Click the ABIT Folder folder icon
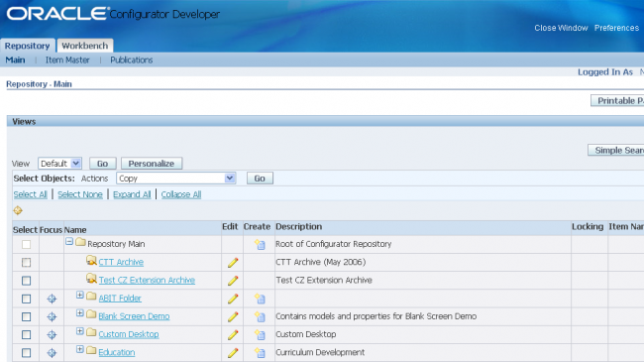The image size is (644, 362). click(x=91, y=297)
